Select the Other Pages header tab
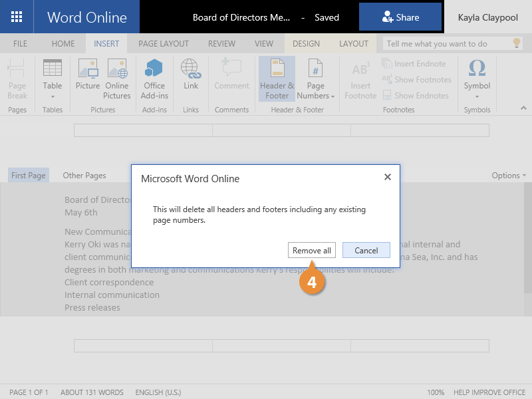 84,176
